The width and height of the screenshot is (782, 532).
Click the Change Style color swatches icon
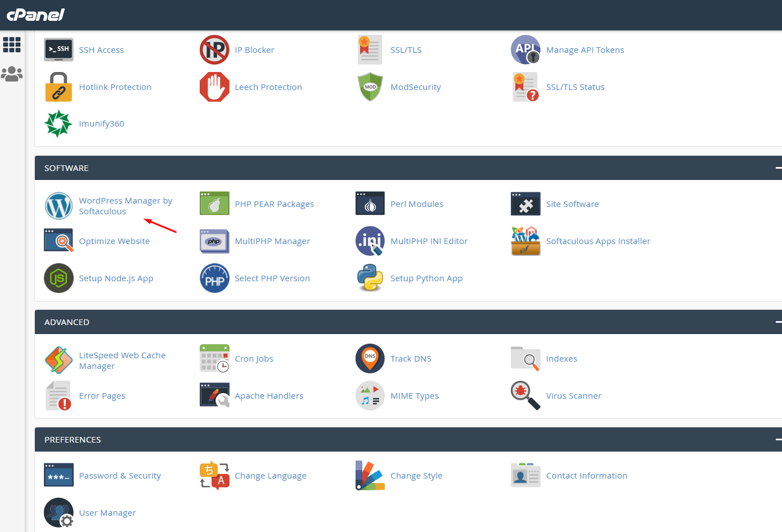370,476
